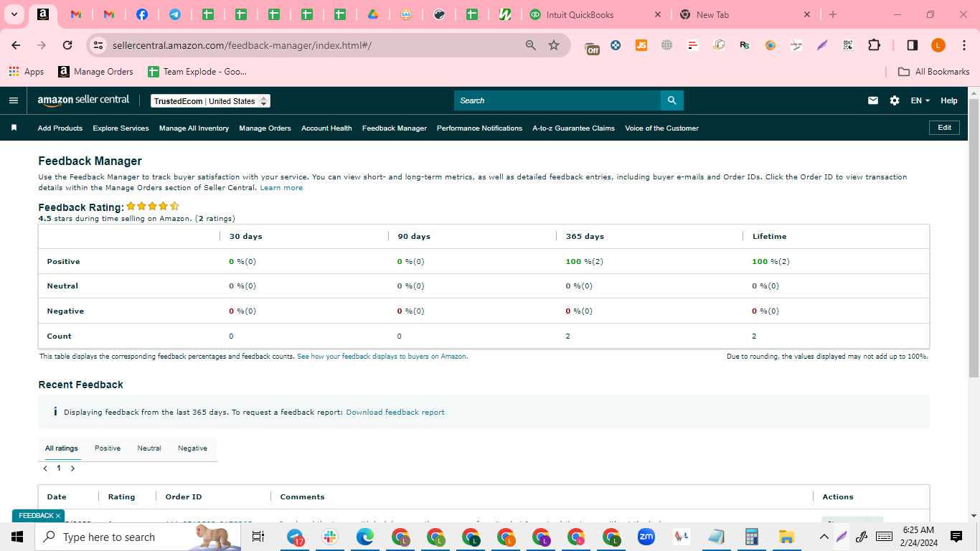Click the Edit navigation button
The height and width of the screenshot is (551, 980).
coord(945,128)
